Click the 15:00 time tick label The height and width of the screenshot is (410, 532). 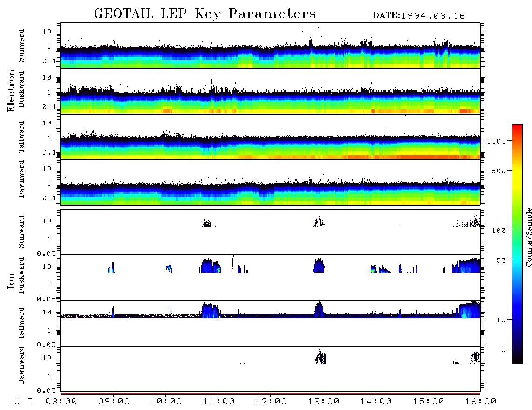pyautogui.click(x=429, y=402)
